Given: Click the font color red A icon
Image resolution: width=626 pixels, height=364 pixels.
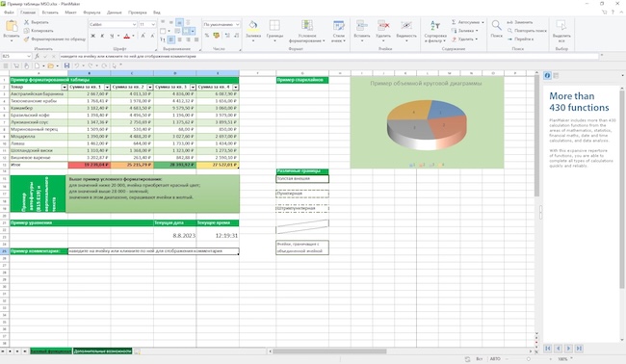Looking at the screenshot, I should click(126, 36).
